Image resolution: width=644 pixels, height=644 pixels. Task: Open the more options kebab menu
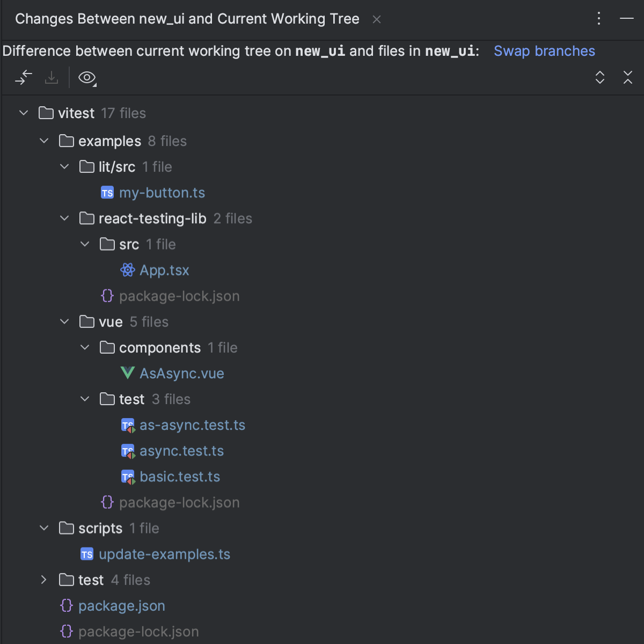click(x=598, y=18)
